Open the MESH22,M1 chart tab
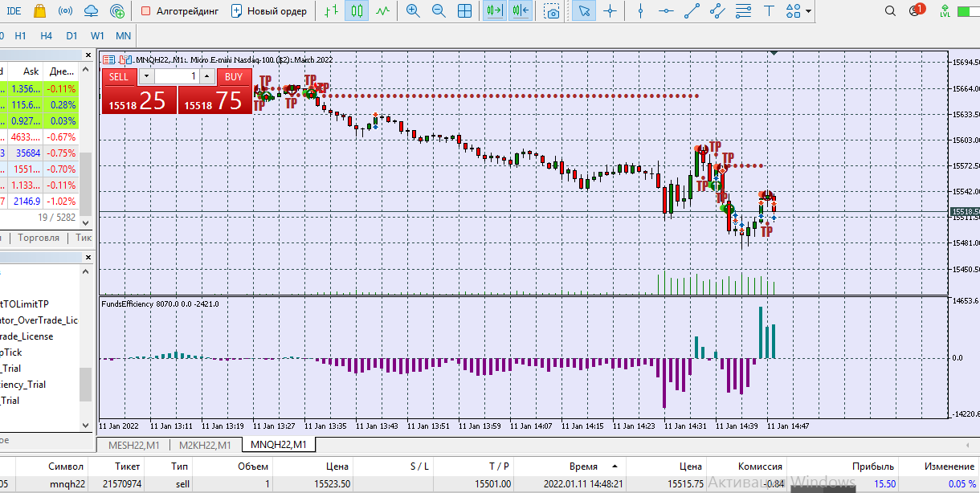The image size is (980, 493). (x=133, y=445)
